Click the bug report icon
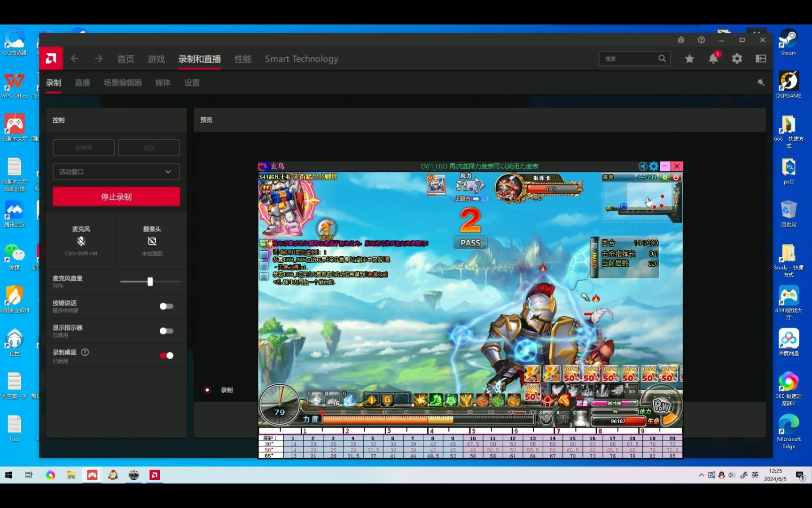 point(681,40)
